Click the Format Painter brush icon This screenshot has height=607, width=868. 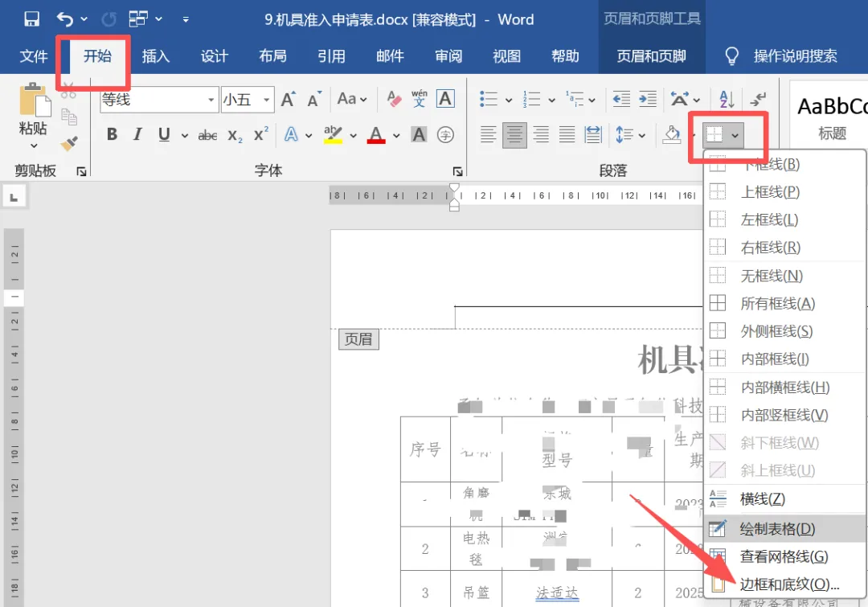click(69, 143)
